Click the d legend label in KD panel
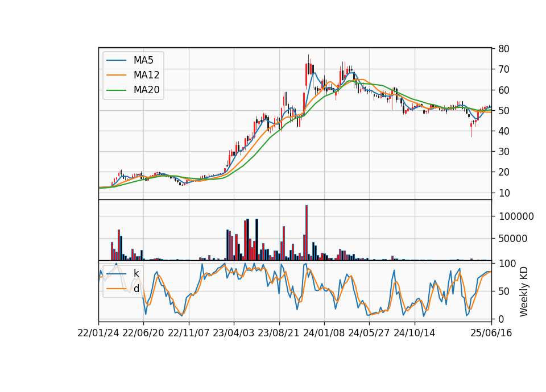546x392 pixels. point(136,289)
